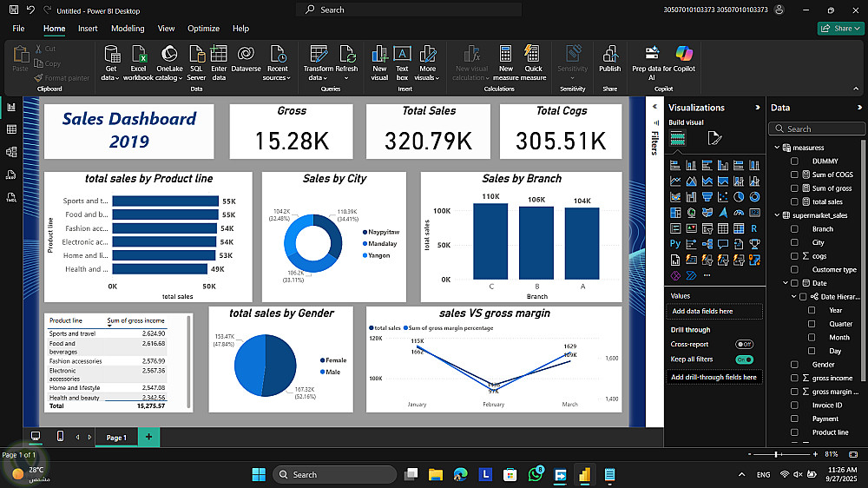The width and height of the screenshot is (868, 488).
Task: Toggle Keep all filters switch
Action: [744, 359]
